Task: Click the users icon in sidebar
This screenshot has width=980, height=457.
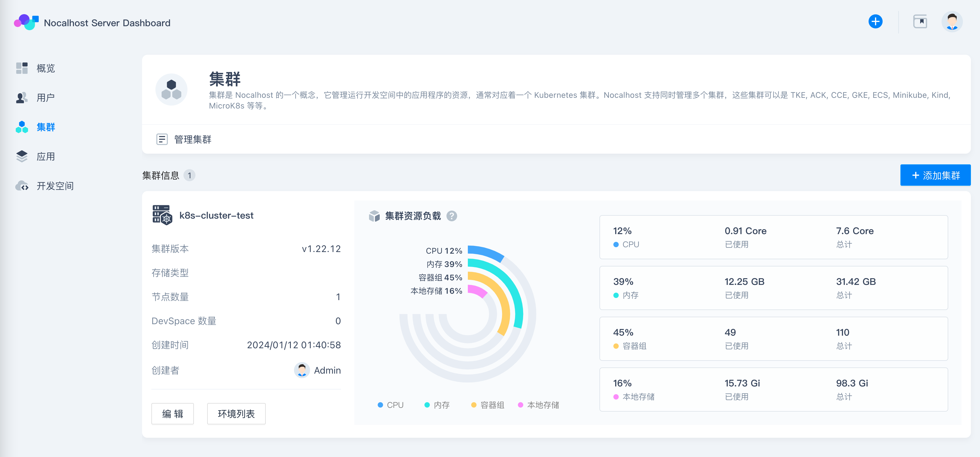Action: 22,98
